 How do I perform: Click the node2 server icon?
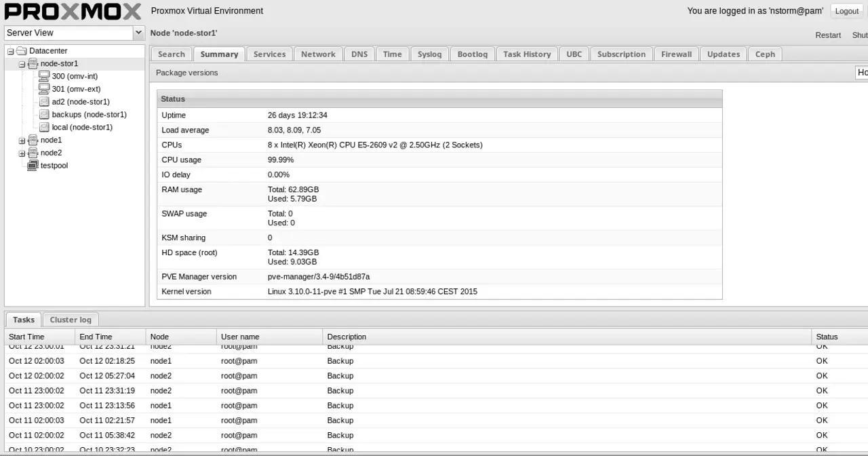(33, 153)
